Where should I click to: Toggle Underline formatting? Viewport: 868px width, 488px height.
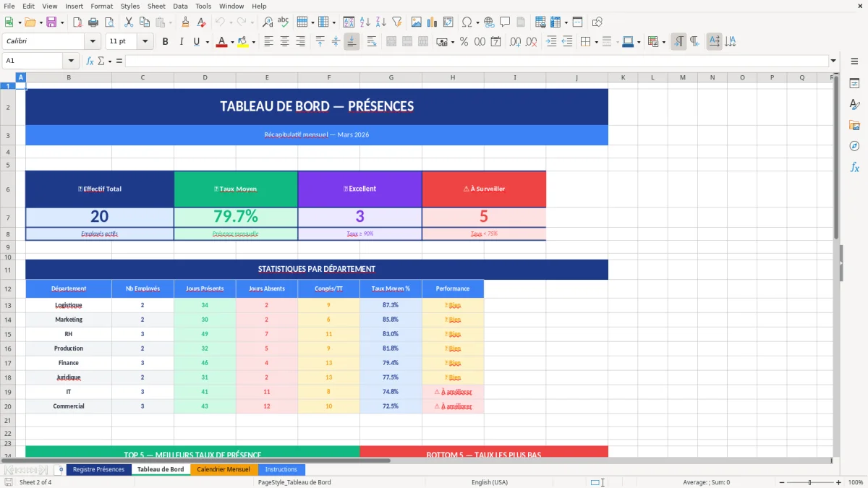196,42
